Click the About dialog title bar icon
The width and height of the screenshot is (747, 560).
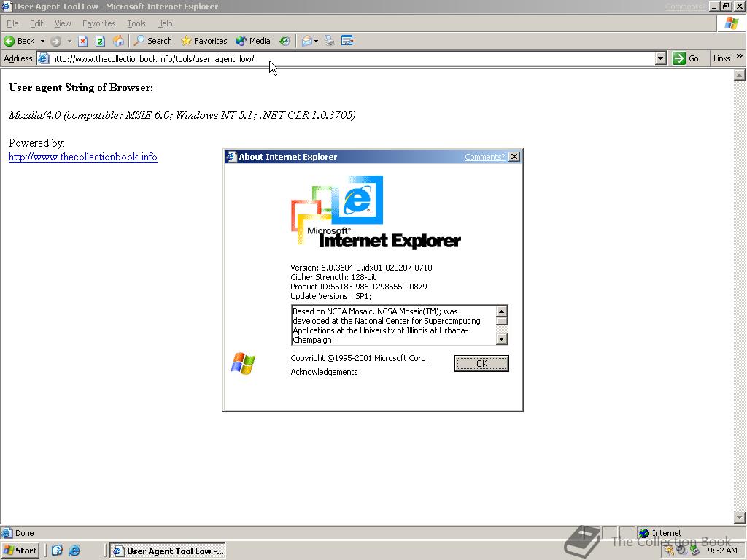[x=231, y=157]
